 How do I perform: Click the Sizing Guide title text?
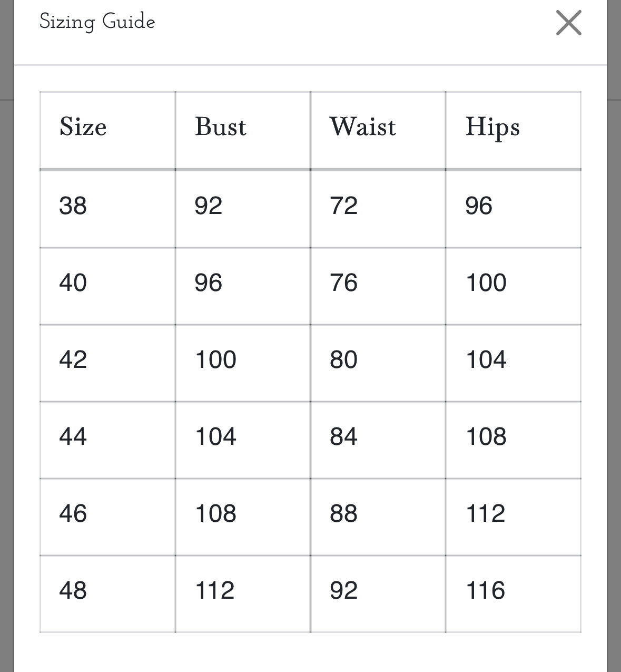[x=97, y=22]
